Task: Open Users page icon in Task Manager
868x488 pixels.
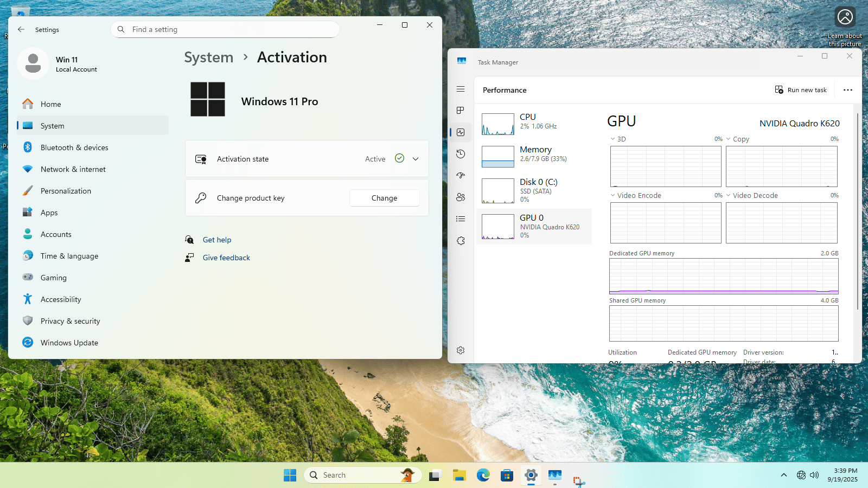Action: coord(461,197)
